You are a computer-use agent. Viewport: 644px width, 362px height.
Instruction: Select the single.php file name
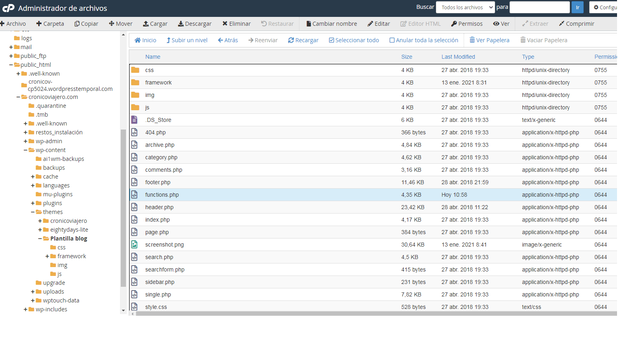click(x=158, y=294)
